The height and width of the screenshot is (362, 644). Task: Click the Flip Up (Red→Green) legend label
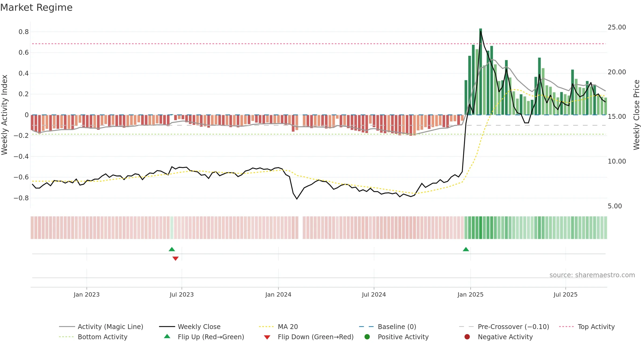211,337
